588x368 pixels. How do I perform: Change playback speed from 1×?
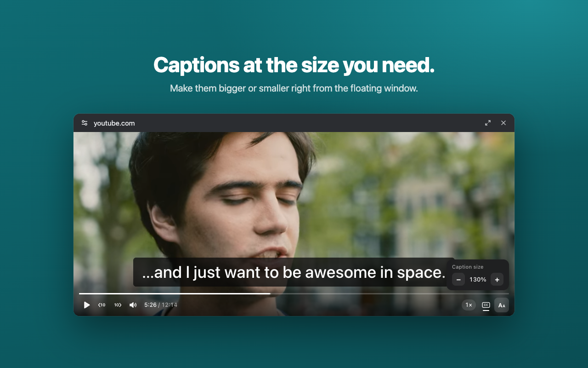click(469, 305)
